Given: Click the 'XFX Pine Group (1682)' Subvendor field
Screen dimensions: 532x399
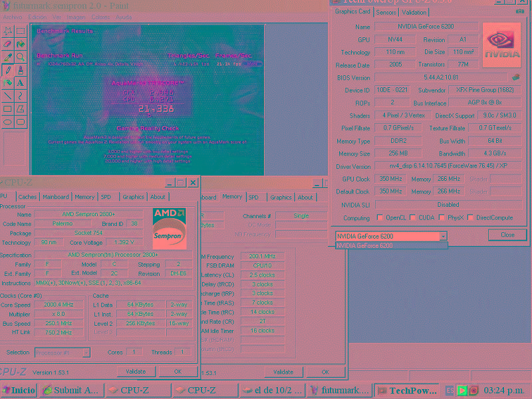Looking at the screenshot, I should [x=485, y=90].
